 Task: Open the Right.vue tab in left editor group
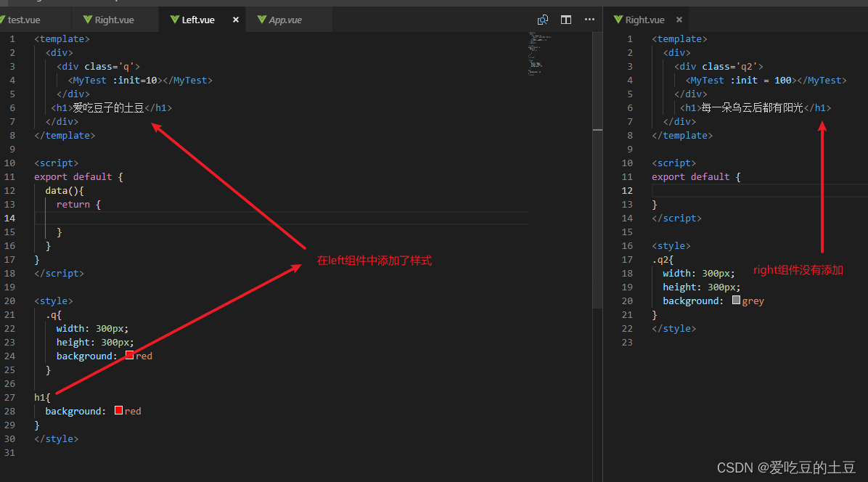pos(114,20)
